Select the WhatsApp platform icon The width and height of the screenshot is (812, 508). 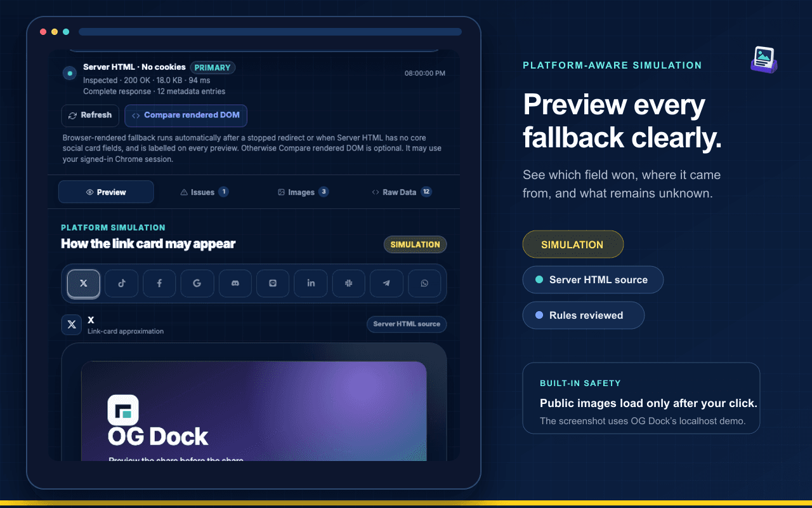tap(424, 283)
